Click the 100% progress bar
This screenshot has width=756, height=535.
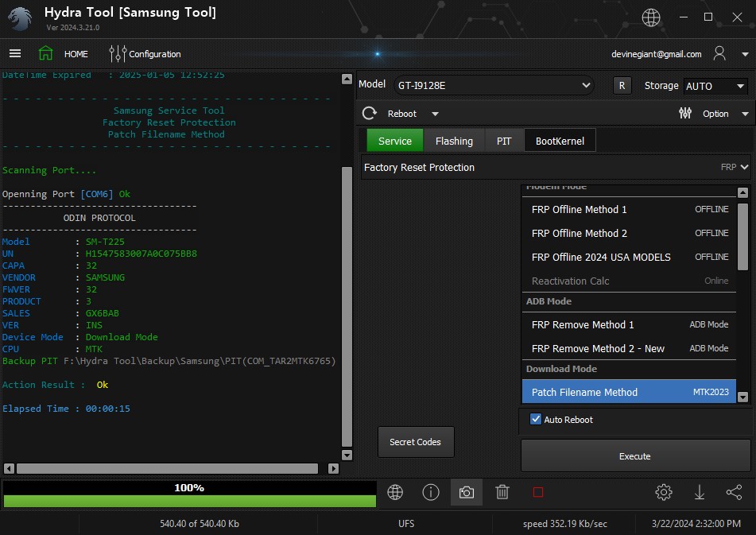pos(189,494)
